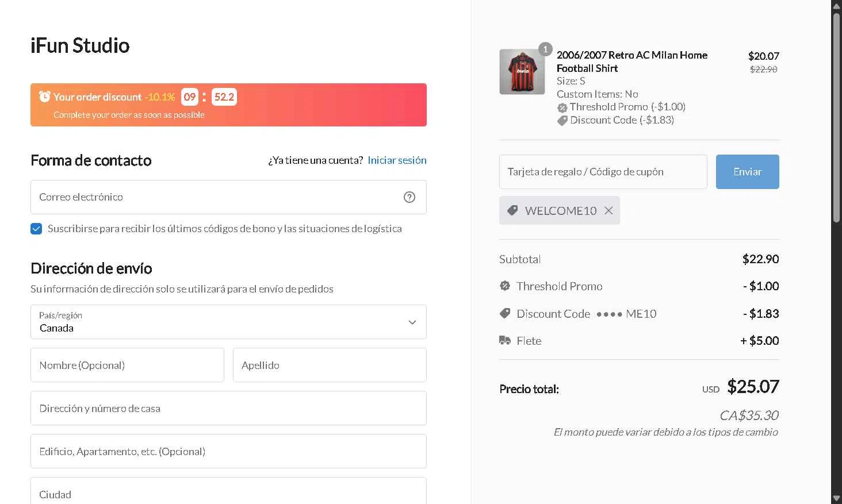Open the País/región Canada dropdown

[228, 322]
